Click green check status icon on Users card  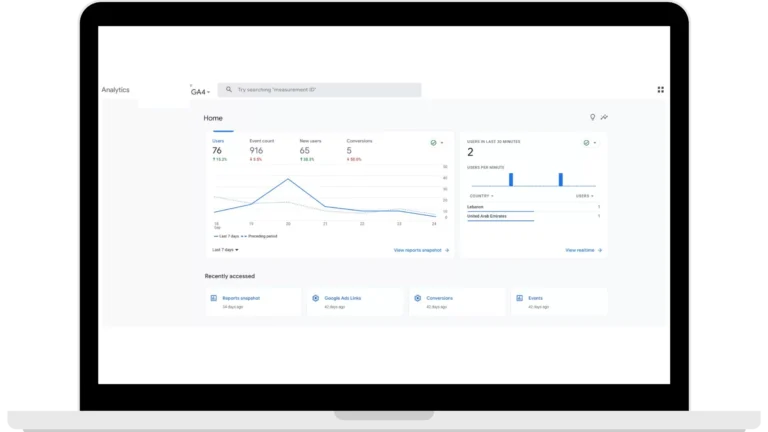(x=433, y=143)
